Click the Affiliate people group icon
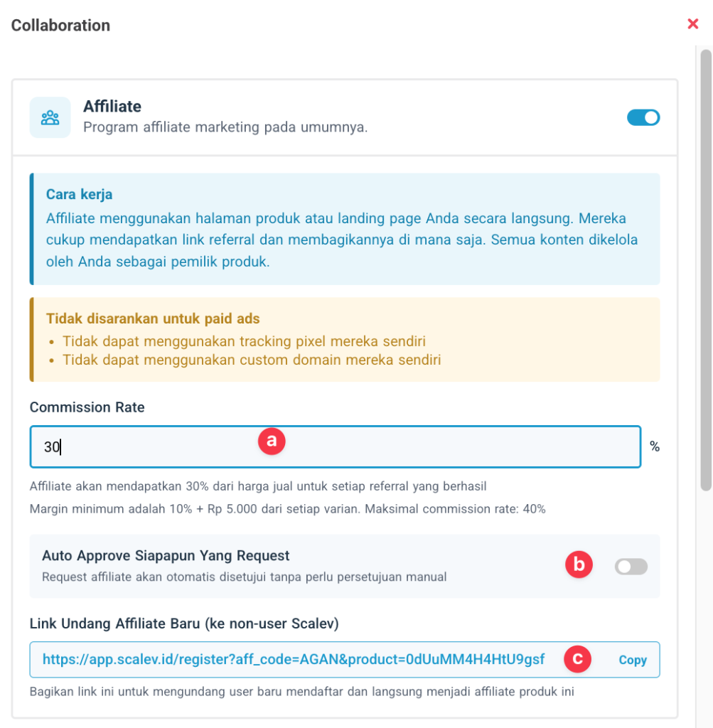Screen dimensions: 713x728 click(x=50, y=117)
